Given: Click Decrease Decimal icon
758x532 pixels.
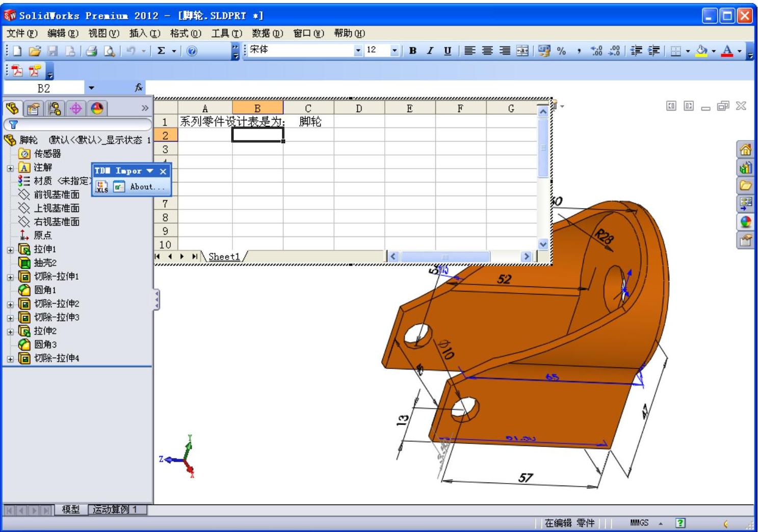Looking at the screenshot, I should pos(614,51).
